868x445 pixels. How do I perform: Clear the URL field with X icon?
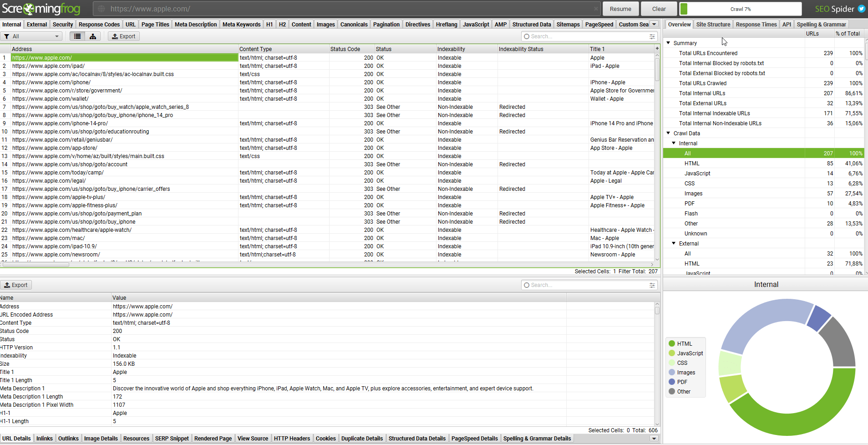(596, 9)
